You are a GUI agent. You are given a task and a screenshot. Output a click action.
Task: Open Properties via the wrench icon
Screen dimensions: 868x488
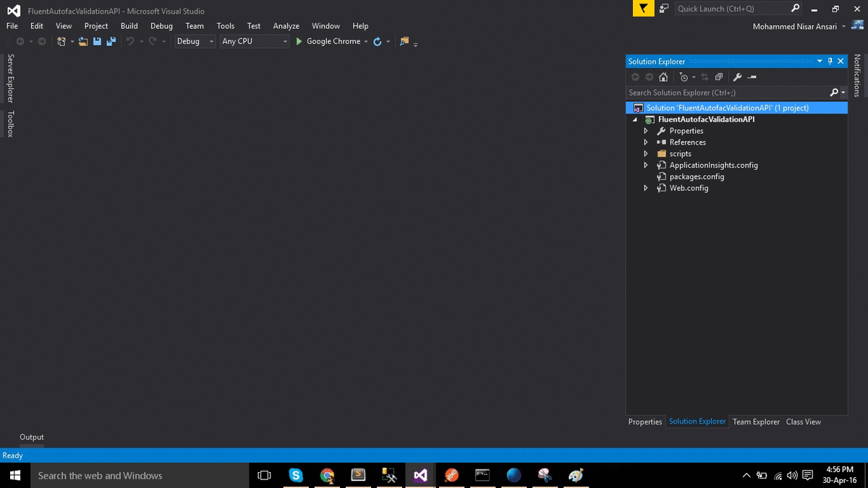737,77
